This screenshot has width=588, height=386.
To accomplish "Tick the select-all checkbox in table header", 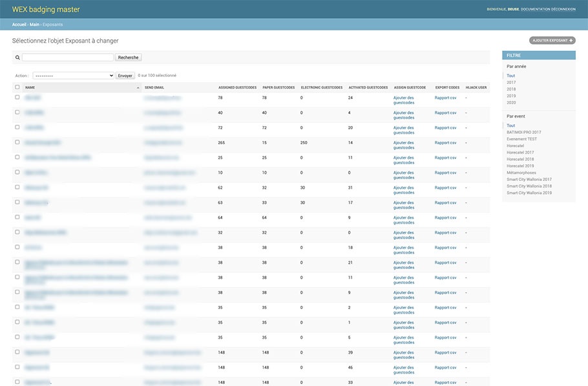I will tap(17, 87).
